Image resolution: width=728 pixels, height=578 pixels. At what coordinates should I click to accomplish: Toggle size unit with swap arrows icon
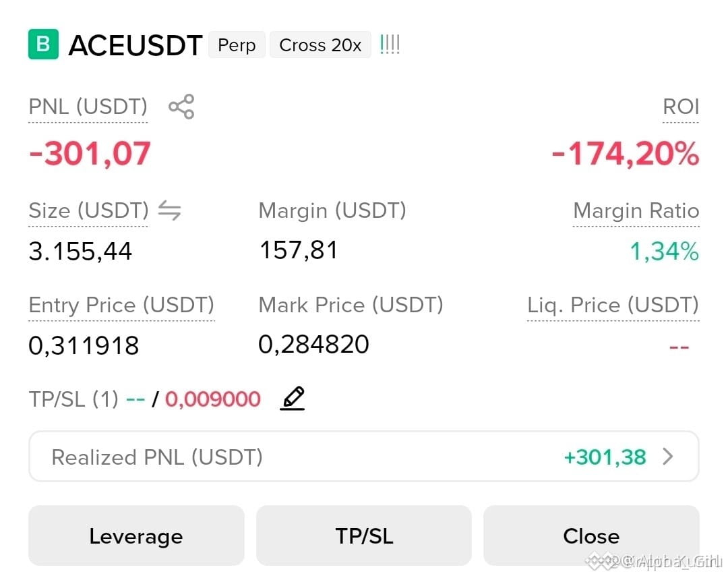pos(169,210)
